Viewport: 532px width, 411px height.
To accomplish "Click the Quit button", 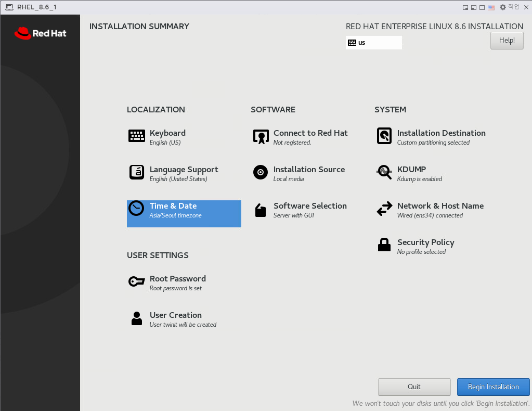I will point(414,387).
